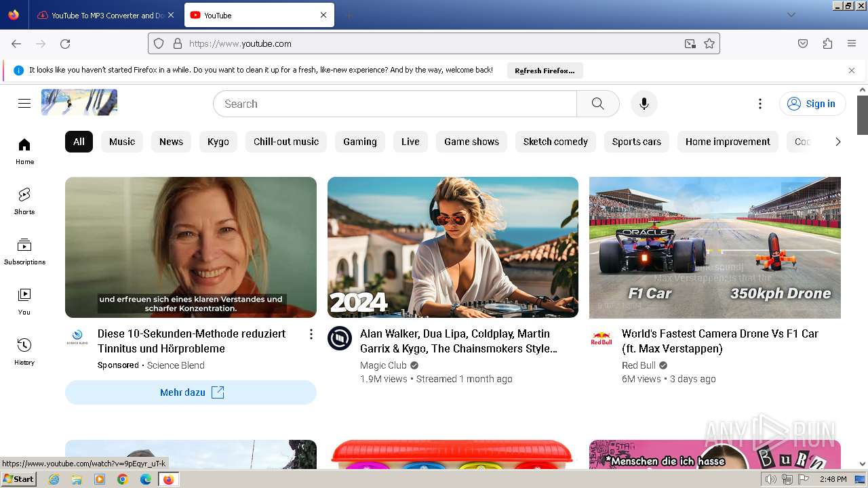Open Firefox application menu

(x=852, y=43)
